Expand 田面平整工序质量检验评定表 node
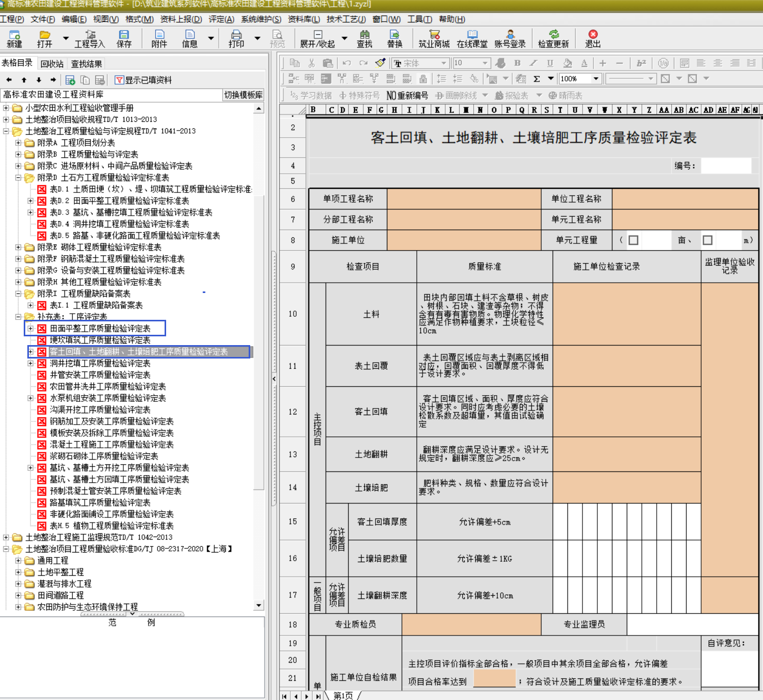 point(30,329)
